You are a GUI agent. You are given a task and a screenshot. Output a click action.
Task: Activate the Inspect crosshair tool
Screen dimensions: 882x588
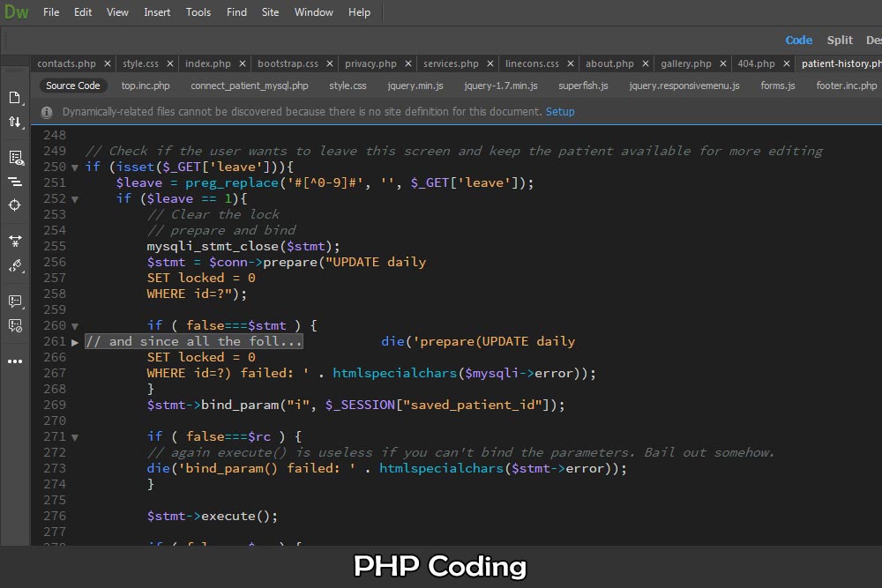(x=15, y=205)
